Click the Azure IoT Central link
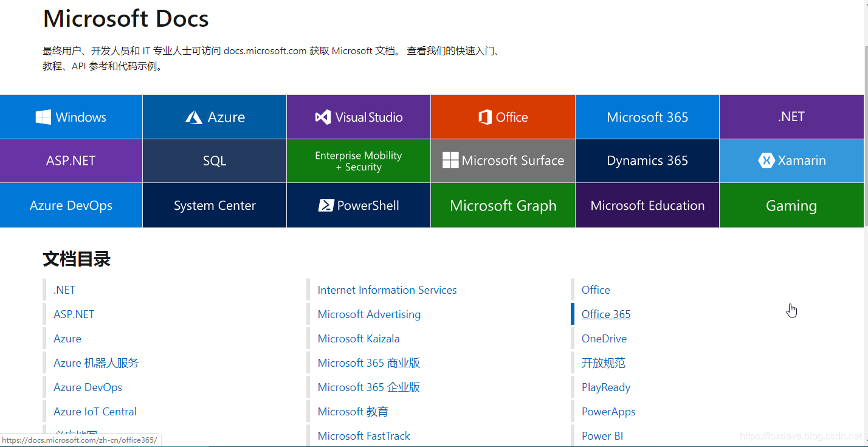Image resolution: width=868 pixels, height=447 pixels. [95, 412]
